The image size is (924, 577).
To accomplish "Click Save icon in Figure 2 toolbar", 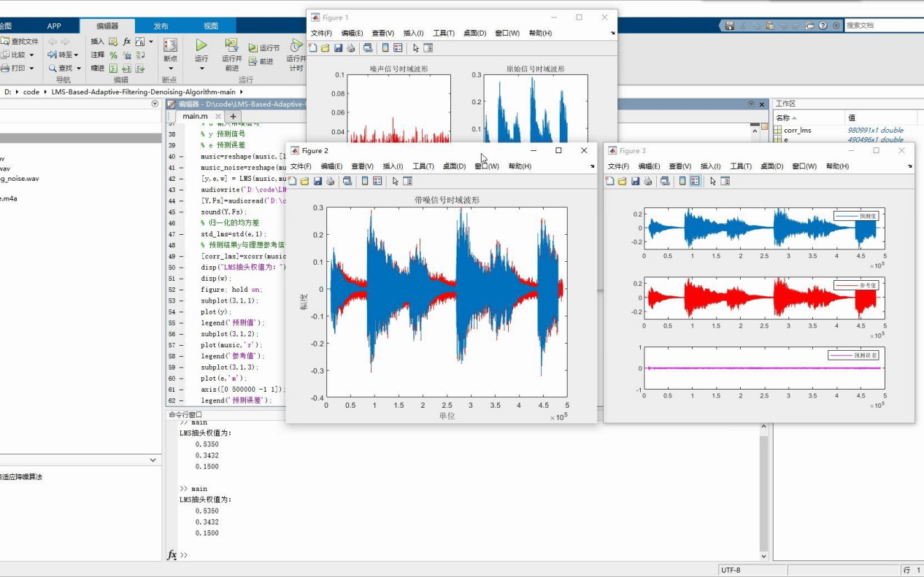I will (x=317, y=181).
